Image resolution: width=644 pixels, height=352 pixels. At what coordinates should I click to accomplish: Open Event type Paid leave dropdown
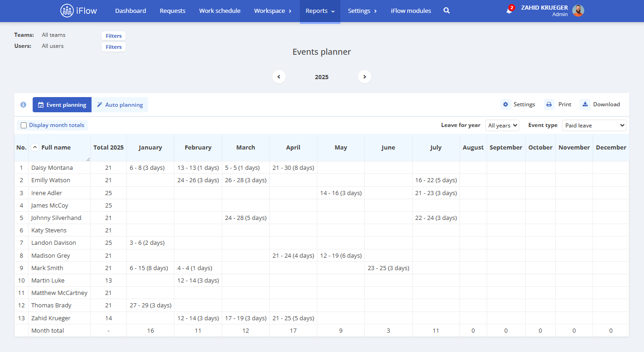click(594, 125)
